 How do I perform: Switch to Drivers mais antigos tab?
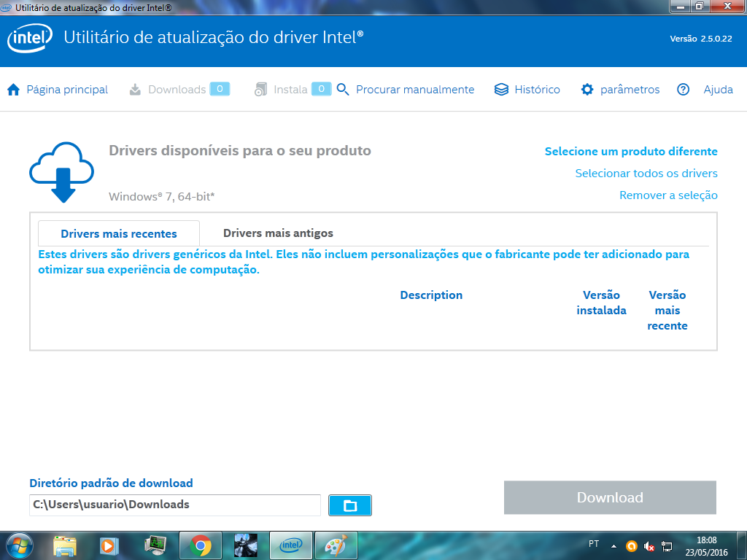point(278,233)
